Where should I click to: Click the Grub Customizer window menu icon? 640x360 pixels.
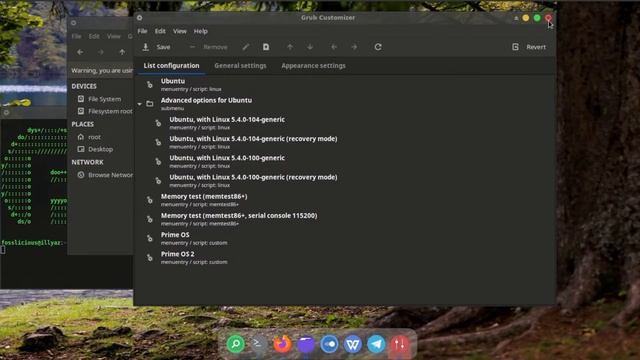click(140, 18)
